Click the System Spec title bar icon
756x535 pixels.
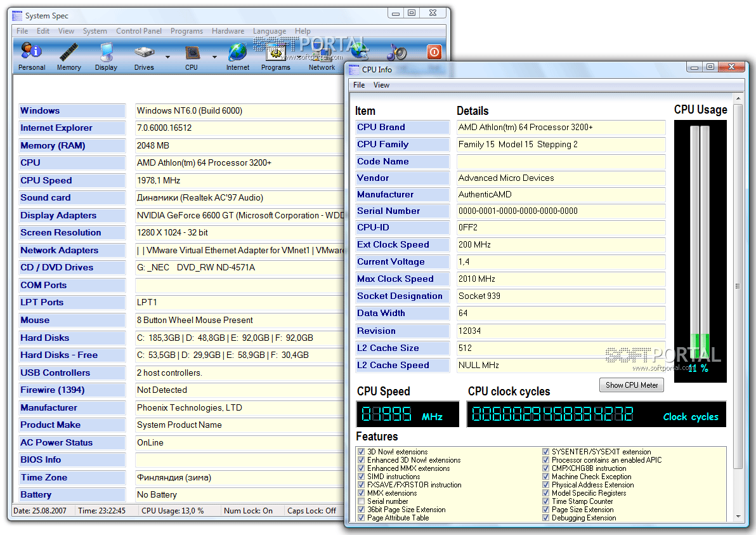click(x=17, y=16)
